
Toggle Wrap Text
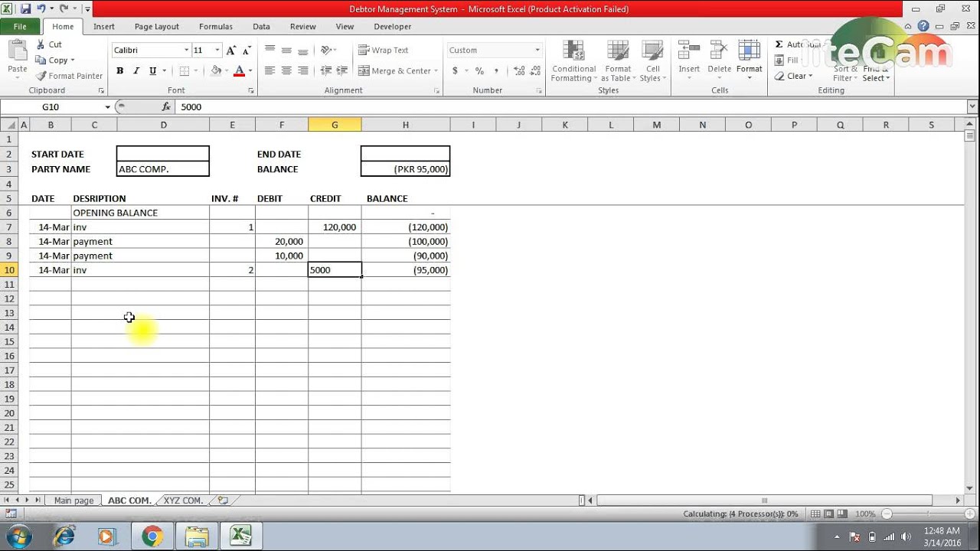(384, 50)
